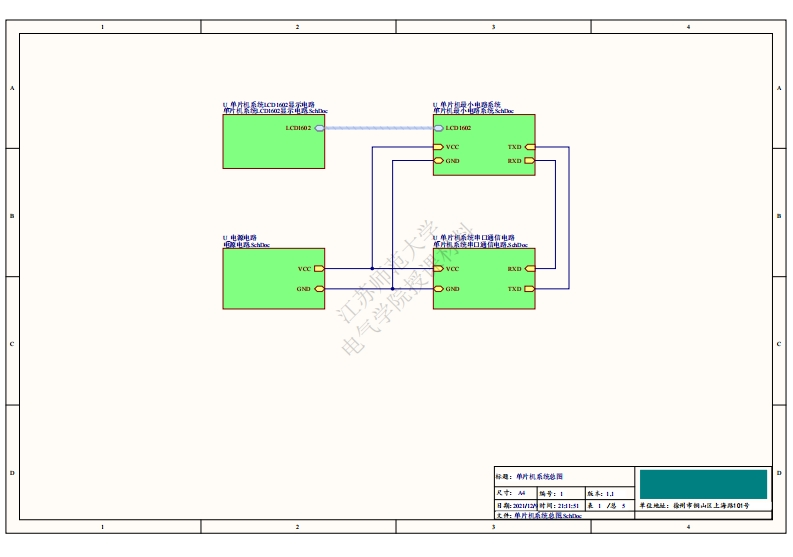Click the LCD1602 port on the LCD display sheet

coord(319,128)
